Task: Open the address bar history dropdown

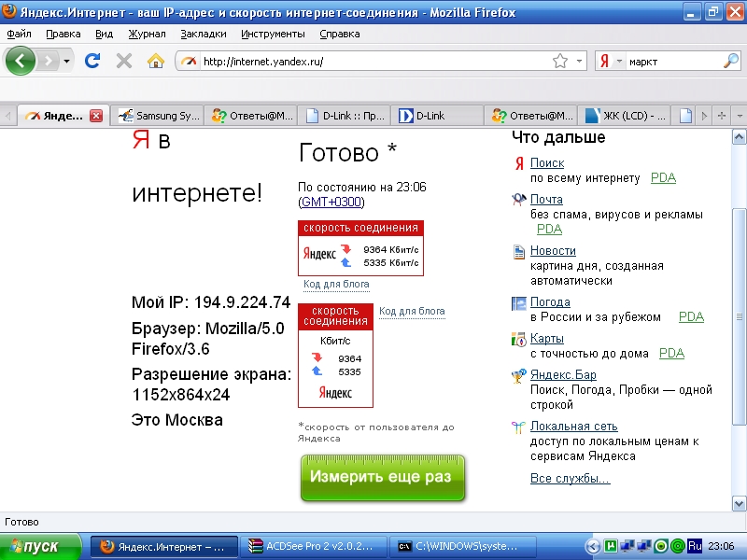Action: pyautogui.click(x=579, y=61)
